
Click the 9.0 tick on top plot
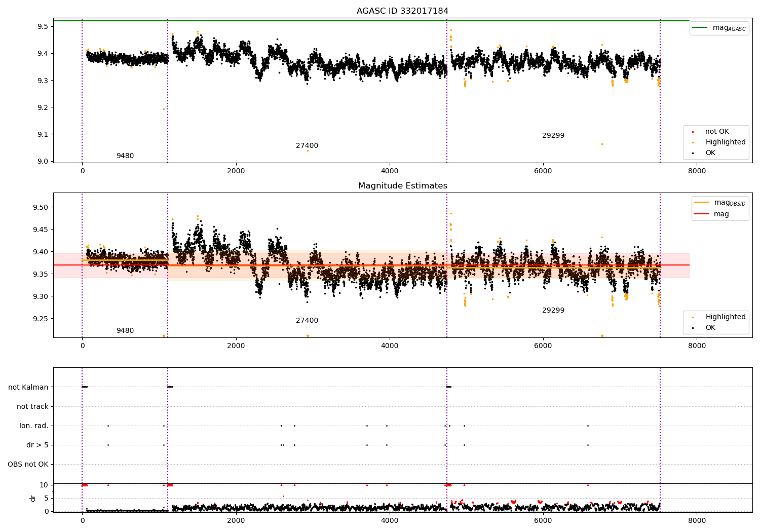click(x=43, y=161)
